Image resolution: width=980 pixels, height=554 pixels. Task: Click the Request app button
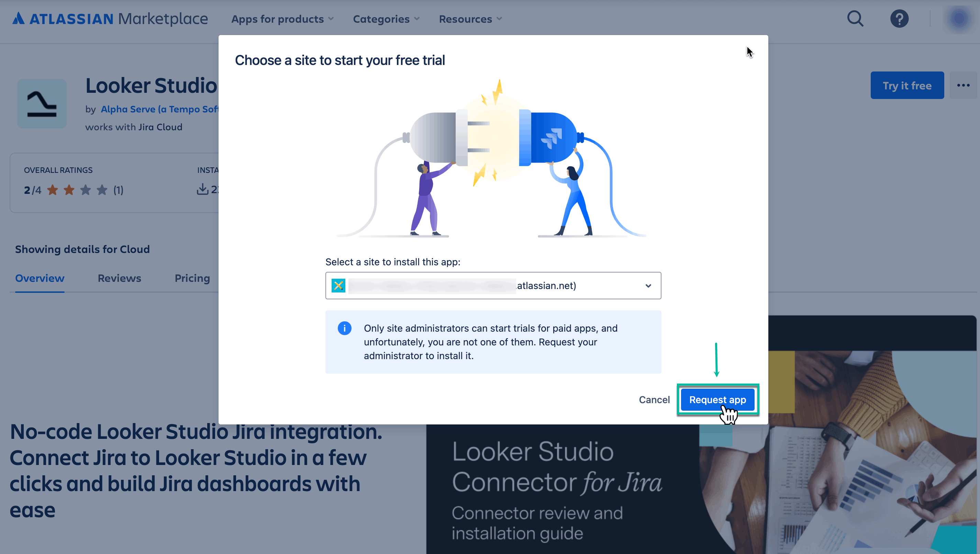[x=717, y=399]
